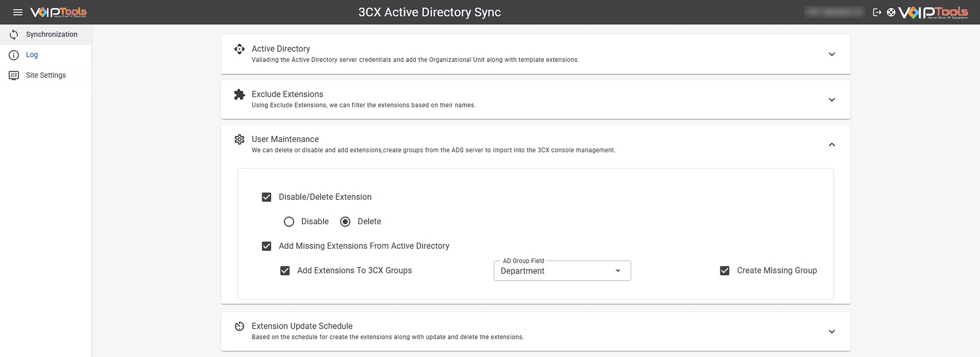The height and width of the screenshot is (357, 980).
Task: Click the VoIPTools logo in the header left
Action: (58, 12)
